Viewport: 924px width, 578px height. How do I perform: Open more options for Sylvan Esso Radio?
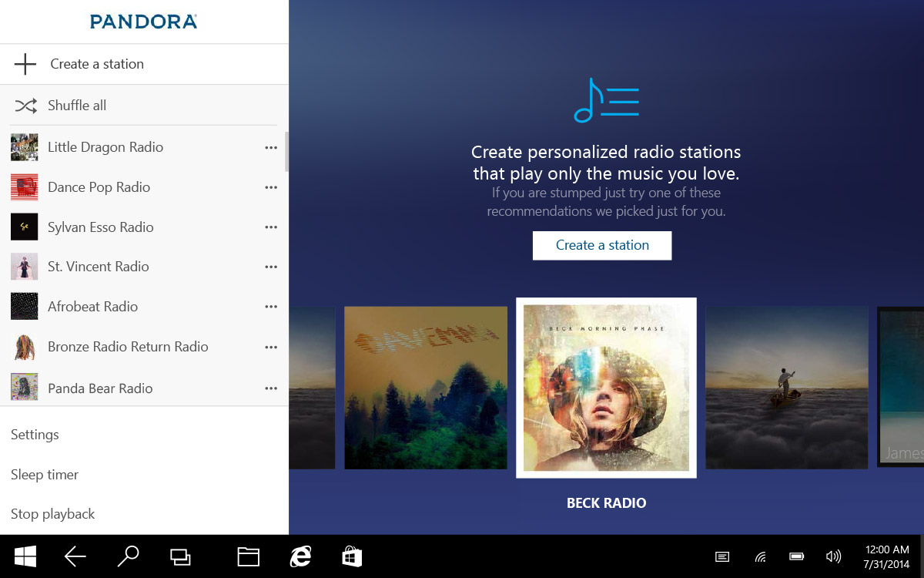[x=271, y=227]
